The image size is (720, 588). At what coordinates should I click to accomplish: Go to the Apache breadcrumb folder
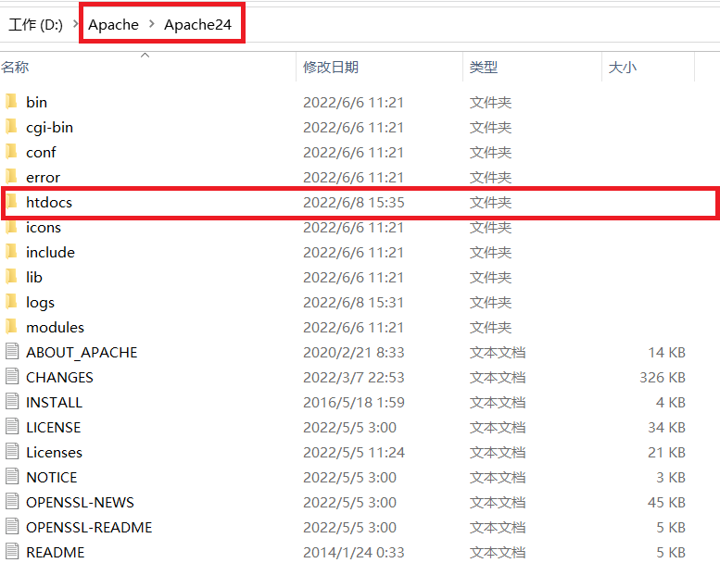click(x=113, y=24)
